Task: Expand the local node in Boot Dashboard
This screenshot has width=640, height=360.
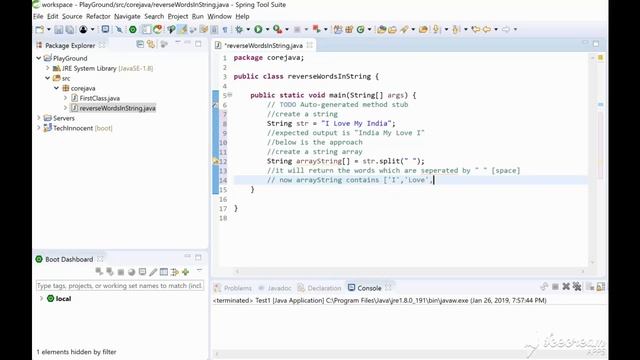Action: click(x=41, y=298)
